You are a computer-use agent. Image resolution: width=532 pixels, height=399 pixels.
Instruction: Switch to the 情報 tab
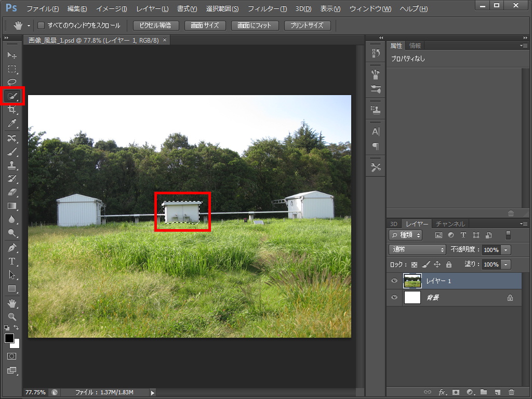point(415,46)
